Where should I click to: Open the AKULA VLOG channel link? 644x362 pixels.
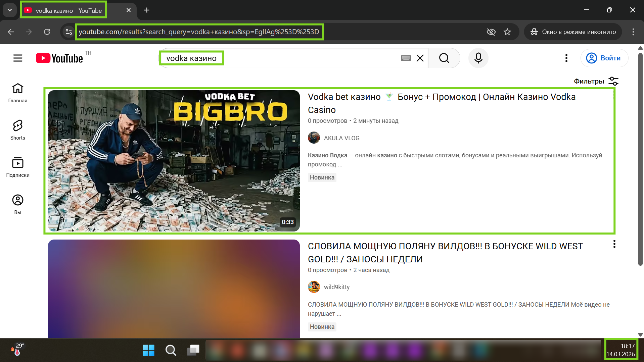pos(341,138)
